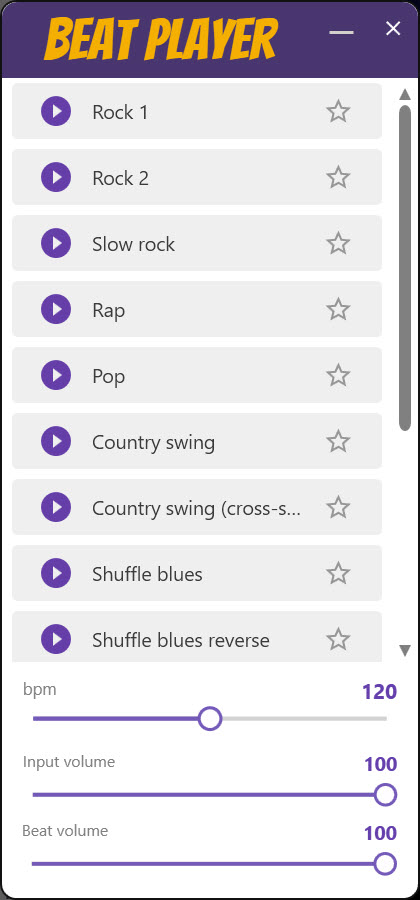
Task: Click the bpm slider handle
Action: pyautogui.click(x=210, y=718)
